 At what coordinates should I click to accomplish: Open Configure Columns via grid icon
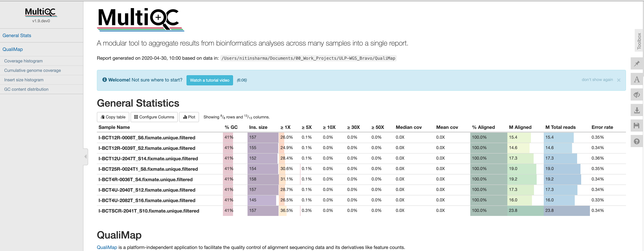point(136,117)
